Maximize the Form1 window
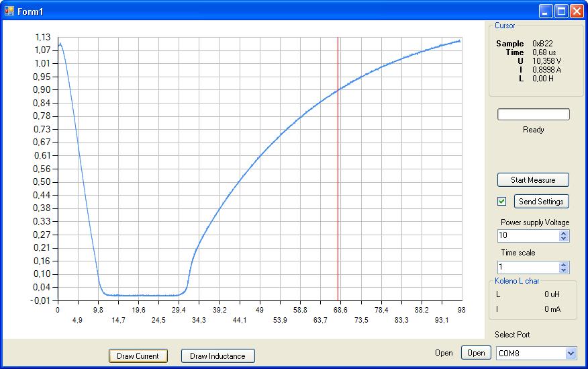Image resolution: width=588 pixels, height=369 pixels. point(561,11)
